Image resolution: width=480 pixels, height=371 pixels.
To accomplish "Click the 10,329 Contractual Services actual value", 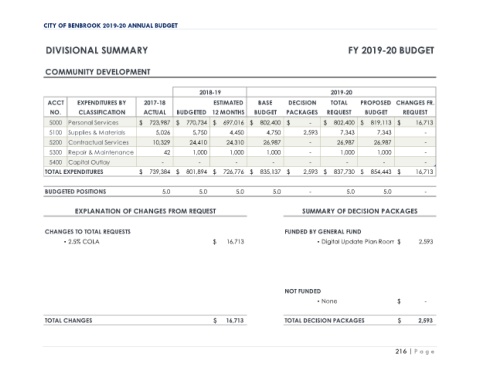I will coord(161,142).
